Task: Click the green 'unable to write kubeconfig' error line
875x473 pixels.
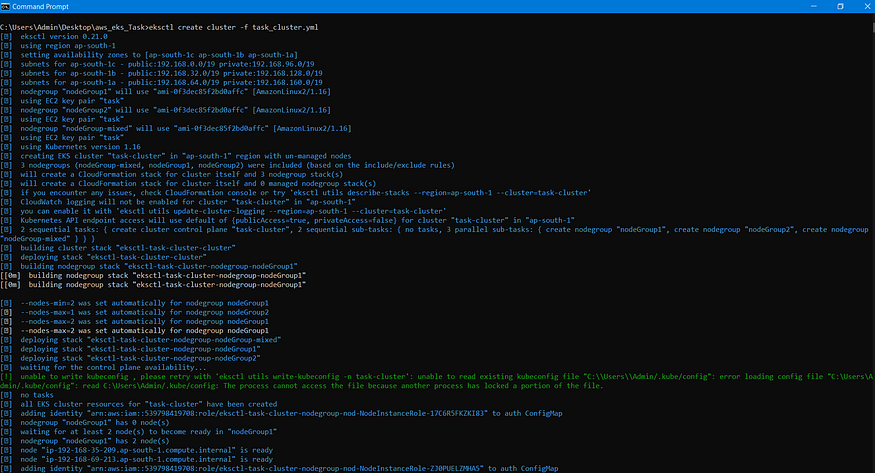Action: [x=436, y=381]
